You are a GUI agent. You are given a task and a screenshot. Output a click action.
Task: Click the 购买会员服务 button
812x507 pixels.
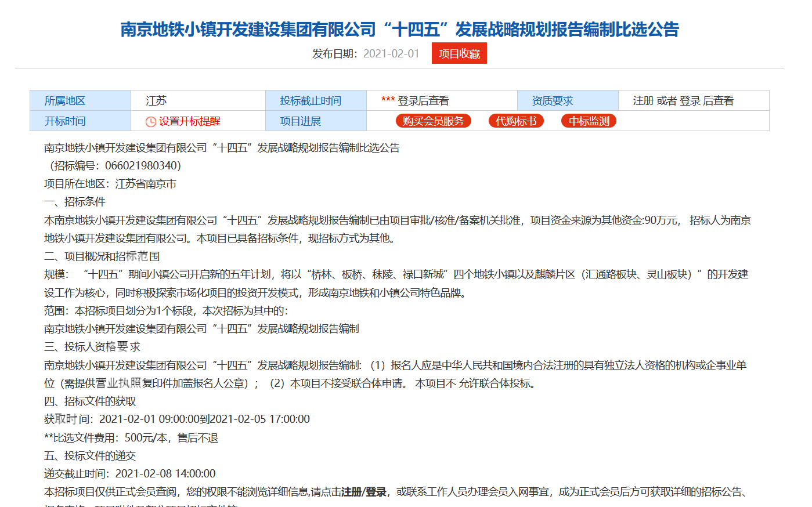434,121
